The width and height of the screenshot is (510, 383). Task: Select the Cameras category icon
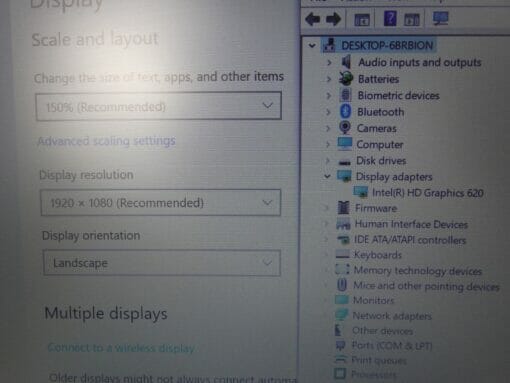point(345,127)
